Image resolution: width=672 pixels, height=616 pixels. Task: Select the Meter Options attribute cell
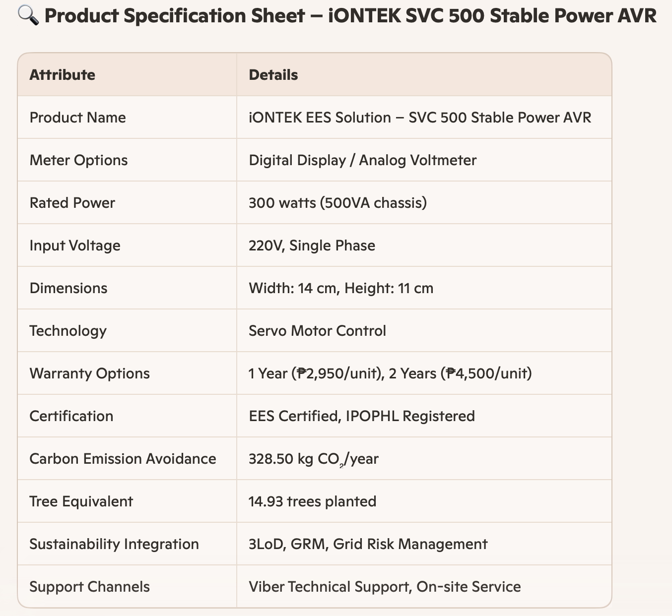[79, 160]
